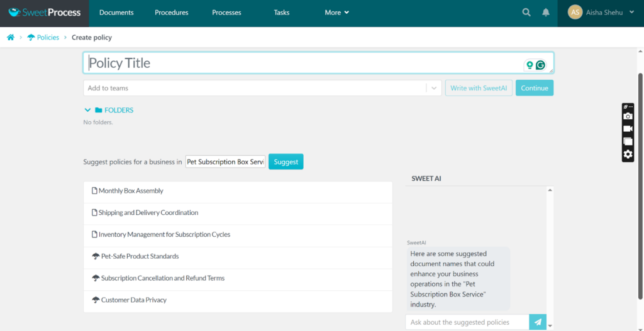Open the Procedures menu

click(172, 13)
